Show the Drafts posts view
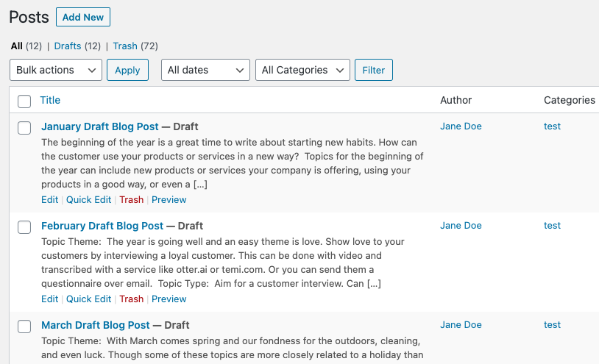 click(68, 46)
